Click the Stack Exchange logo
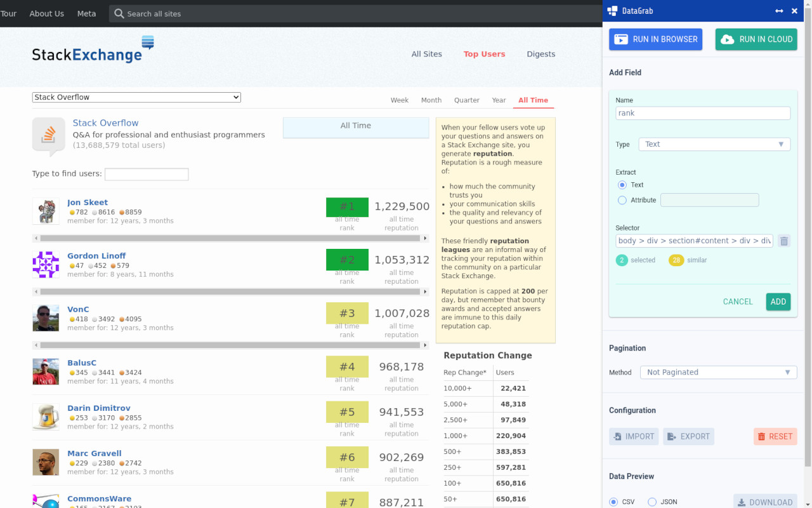This screenshot has width=812, height=508. tap(93, 50)
